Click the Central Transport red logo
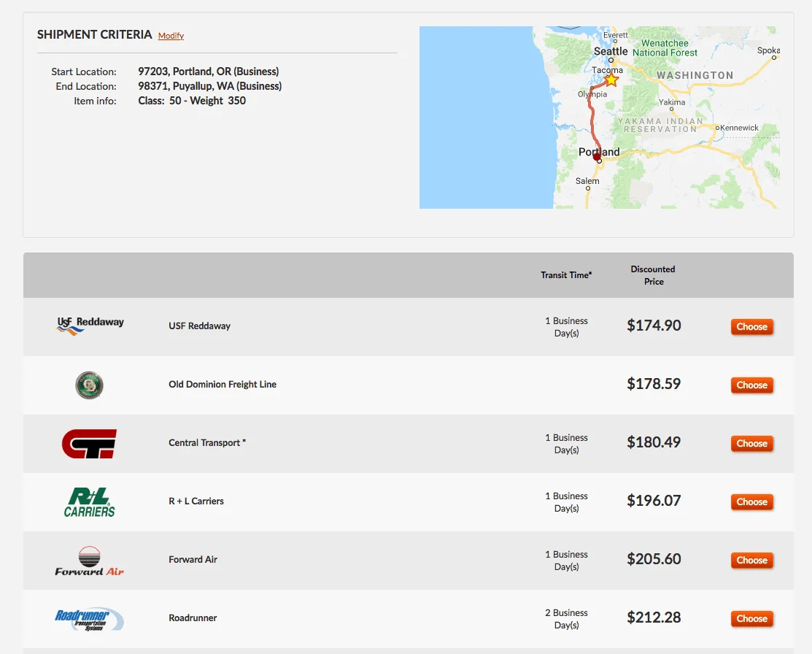Viewport: 812px width, 654px height. pos(89,443)
